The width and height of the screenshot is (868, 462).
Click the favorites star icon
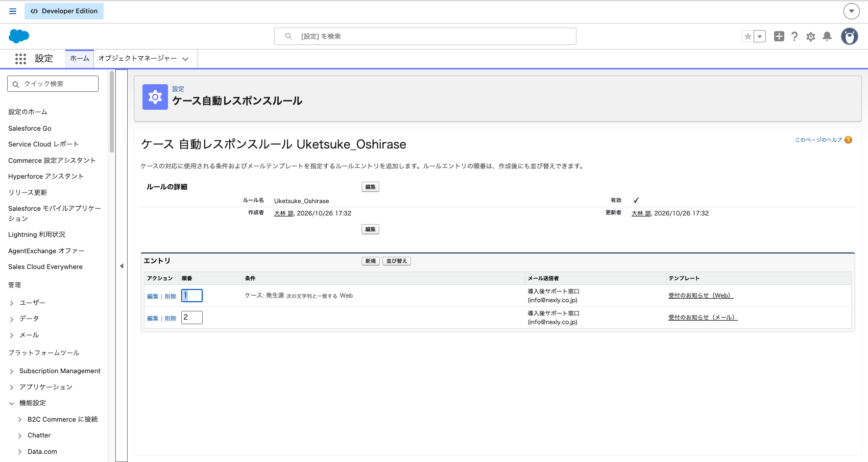pyautogui.click(x=748, y=36)
